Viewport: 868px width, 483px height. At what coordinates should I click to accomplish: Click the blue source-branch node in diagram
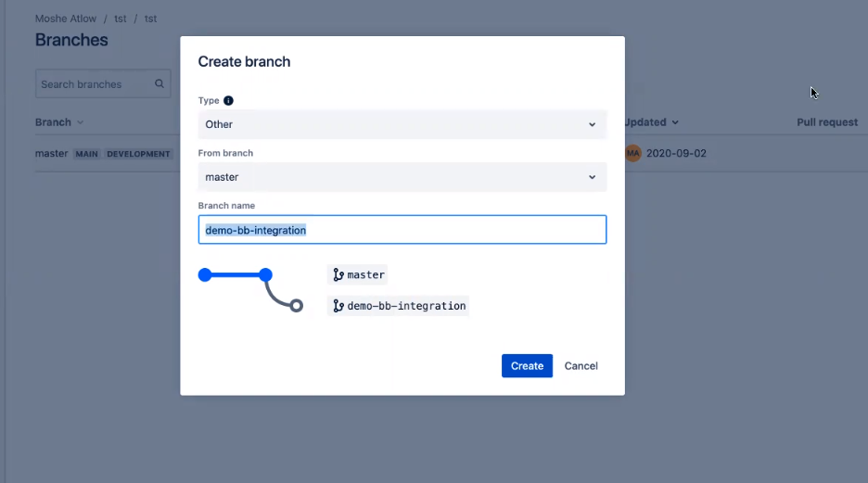(x=265, y=274)
